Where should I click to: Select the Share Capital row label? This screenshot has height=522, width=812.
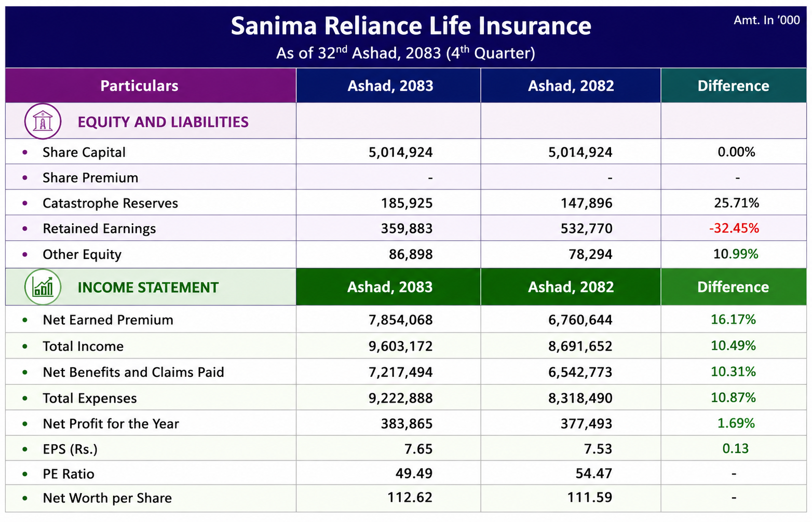84,152
